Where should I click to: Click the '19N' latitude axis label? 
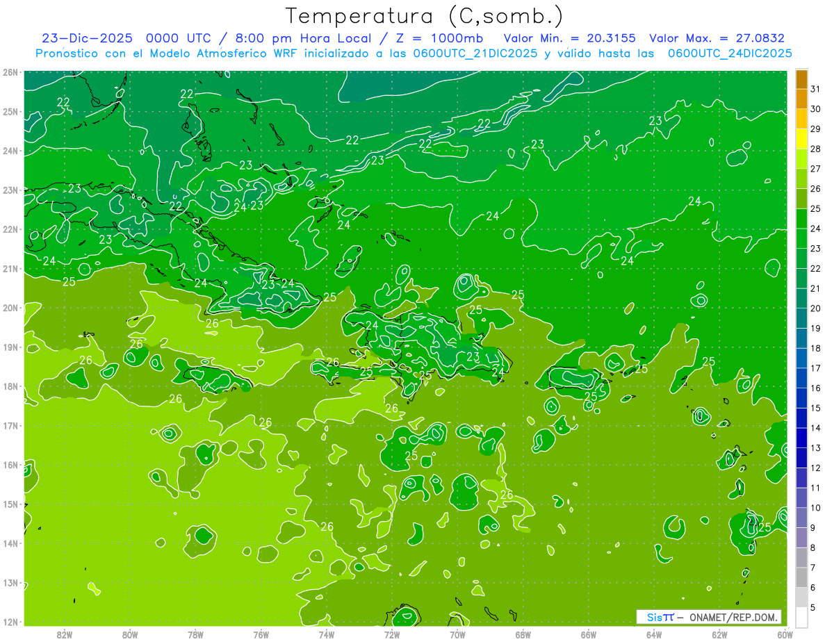[10, 347]
